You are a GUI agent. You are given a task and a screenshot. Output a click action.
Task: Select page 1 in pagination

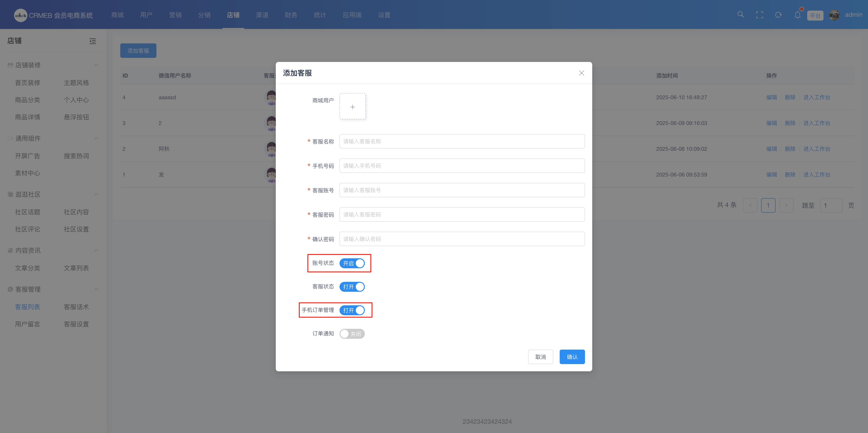pos(768,205)
